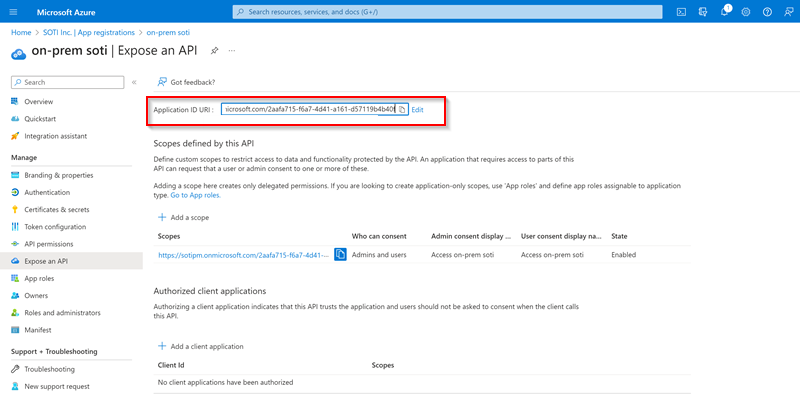The height and width of the screenshot is (417, 800).
Task: Collapse the left navigation menu
Action: (134, 82)
